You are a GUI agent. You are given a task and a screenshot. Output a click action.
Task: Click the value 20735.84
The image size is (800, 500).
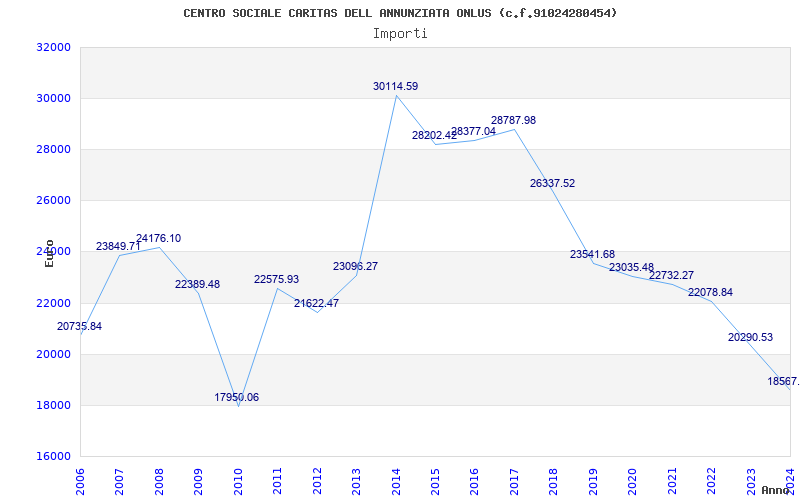coord(79,327)
